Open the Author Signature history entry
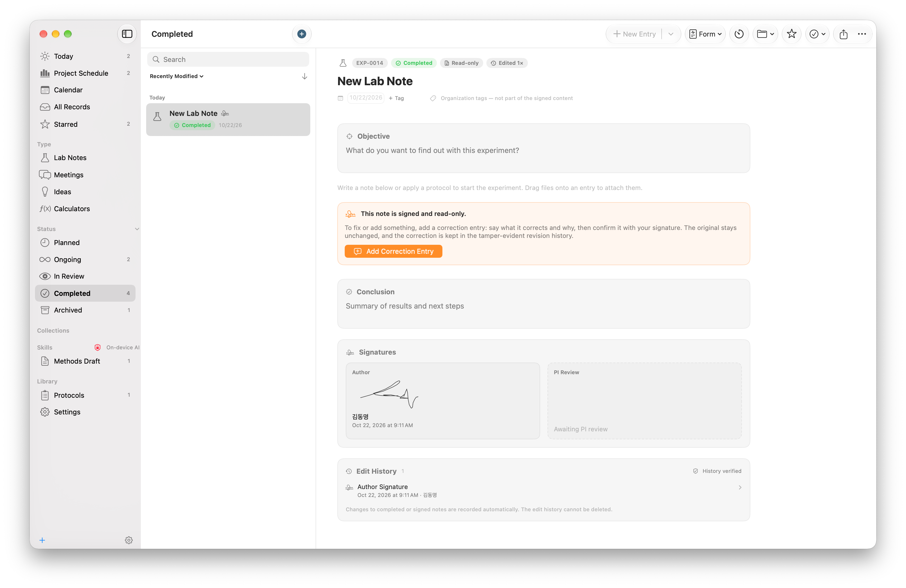Viewport: 906px width, 588px height. pyautogui.click(x=543, y=491)
